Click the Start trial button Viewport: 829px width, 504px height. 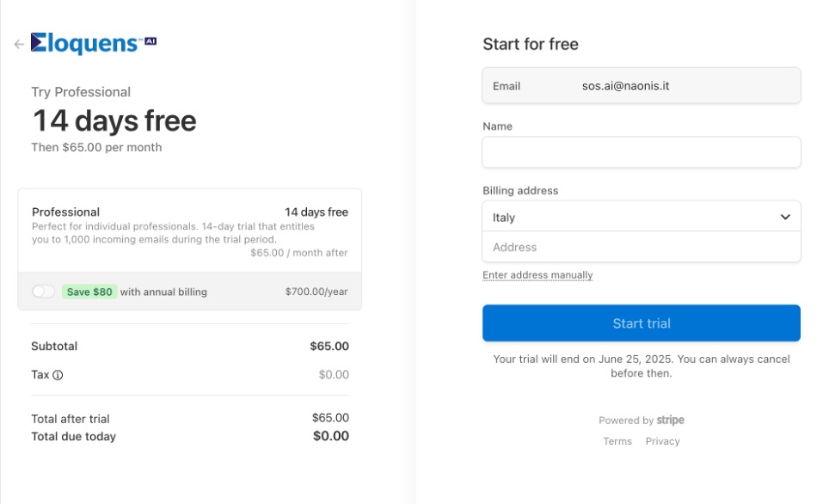pyautogui.click(x=642, y=323)
